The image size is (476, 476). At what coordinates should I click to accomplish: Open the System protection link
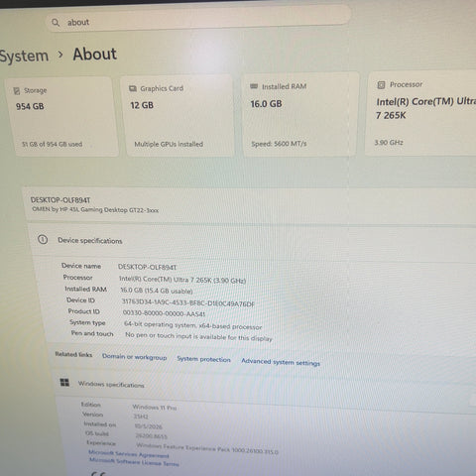pos(203,359)
